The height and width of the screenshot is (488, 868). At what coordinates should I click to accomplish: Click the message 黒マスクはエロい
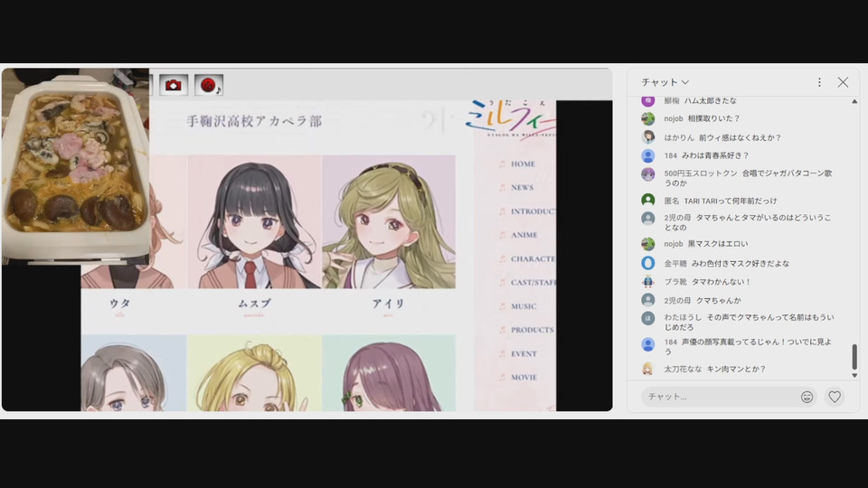coord(718,243)
